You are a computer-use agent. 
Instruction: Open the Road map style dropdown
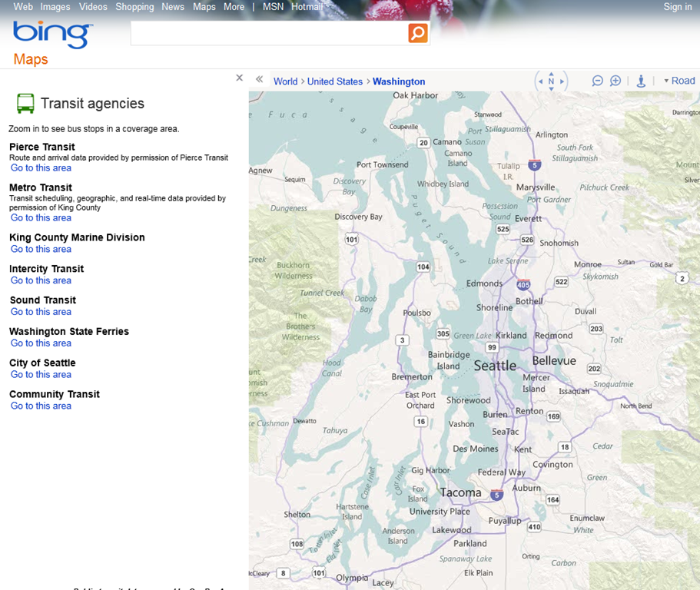pyautogui.click(x=679, y=81)
